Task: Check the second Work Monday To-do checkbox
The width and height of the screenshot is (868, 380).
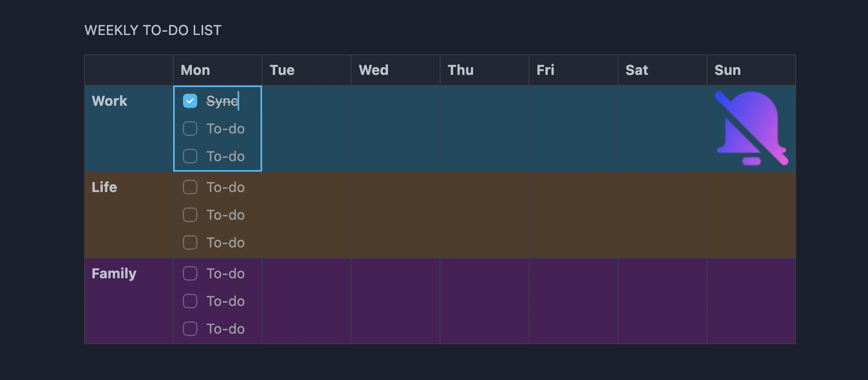Action: tap(190, 129)
